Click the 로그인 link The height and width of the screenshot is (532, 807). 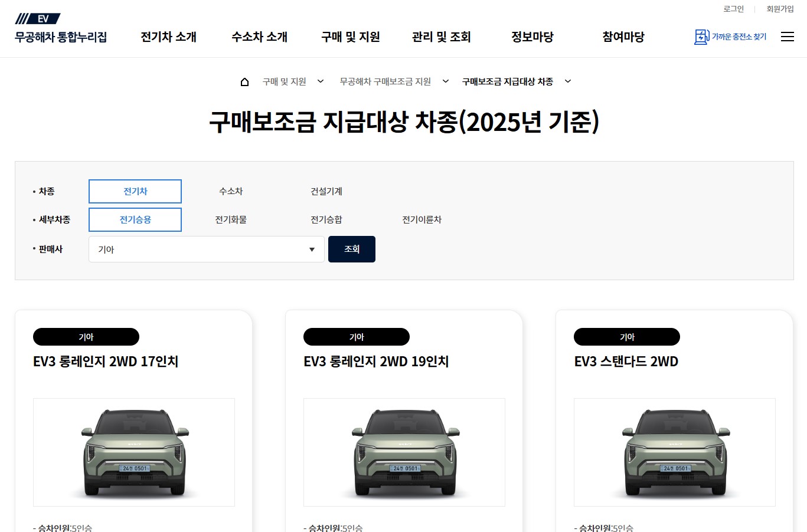733,9
